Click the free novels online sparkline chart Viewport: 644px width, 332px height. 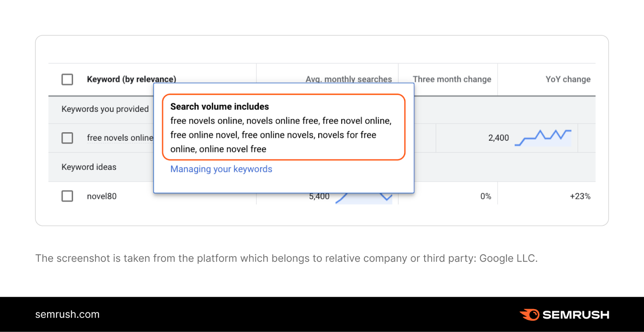click(x=543, y=137)
